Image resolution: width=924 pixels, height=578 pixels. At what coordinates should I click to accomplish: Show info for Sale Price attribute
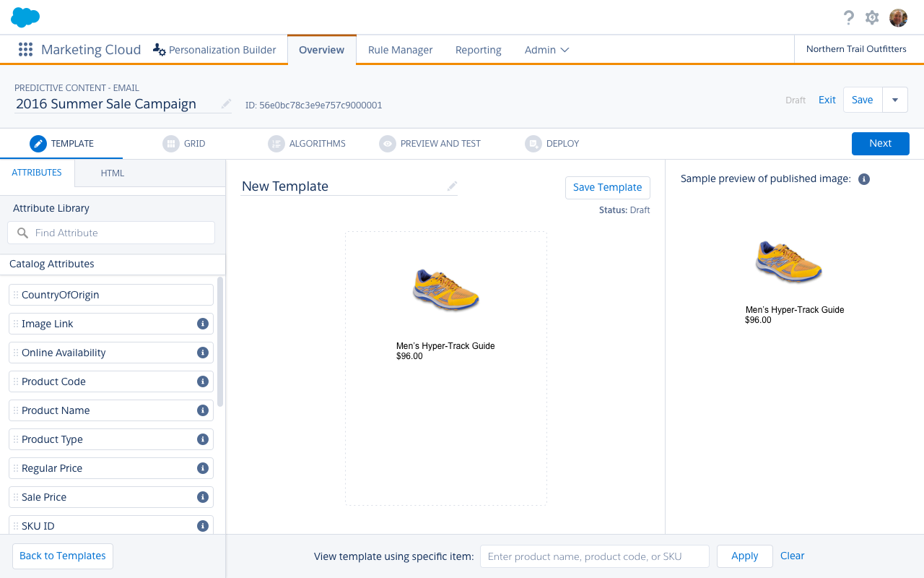click(x=203, y=497)
